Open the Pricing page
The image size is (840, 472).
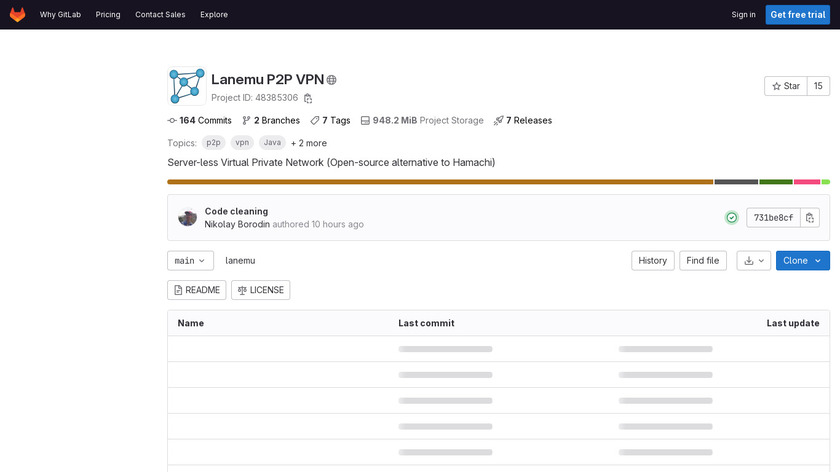click(x=108, y=14)
